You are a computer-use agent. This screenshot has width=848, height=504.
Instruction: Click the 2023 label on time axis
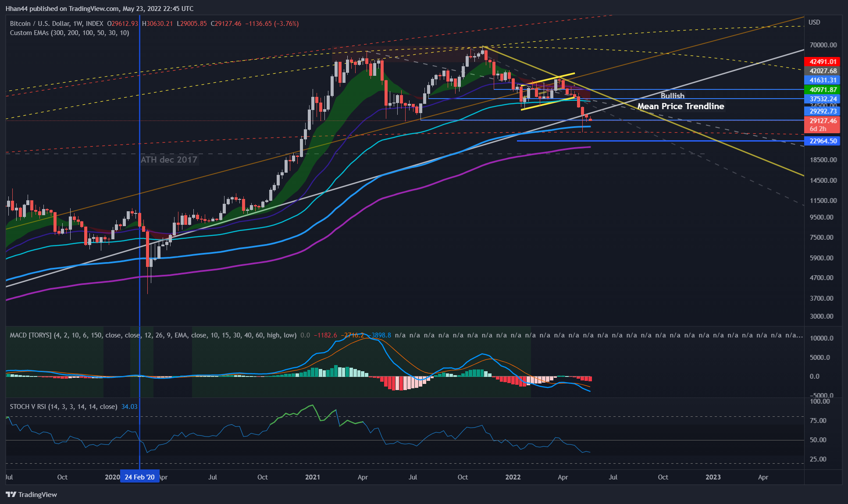coord(713,477)
